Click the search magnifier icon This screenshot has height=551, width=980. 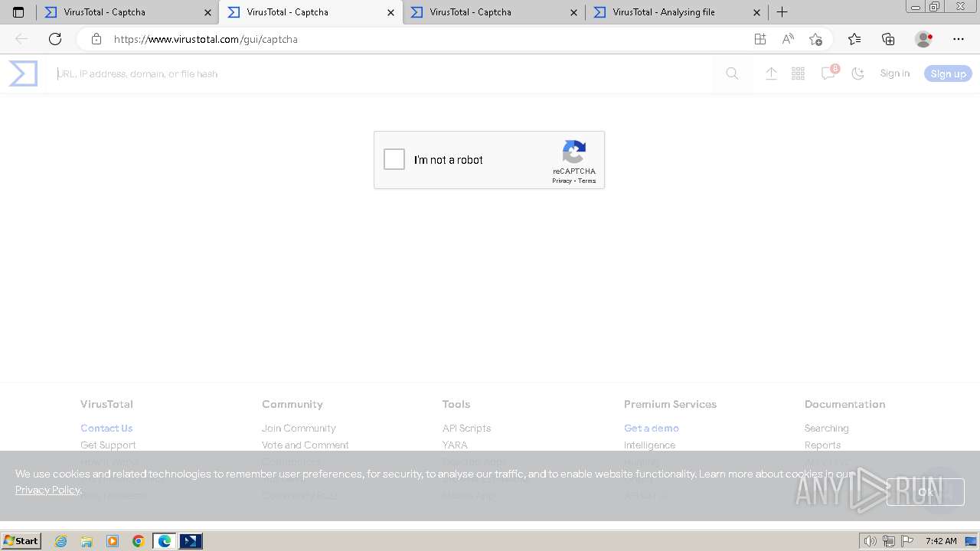(x=732, y=73)
